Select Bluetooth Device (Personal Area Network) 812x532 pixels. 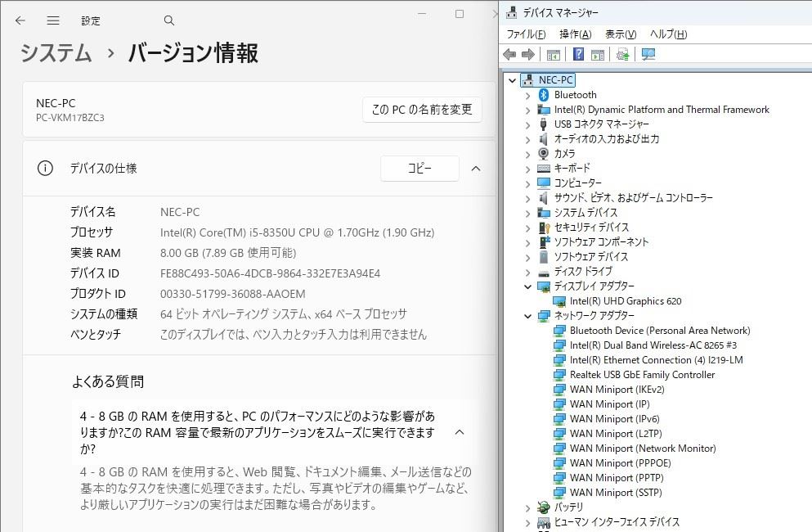660,331
